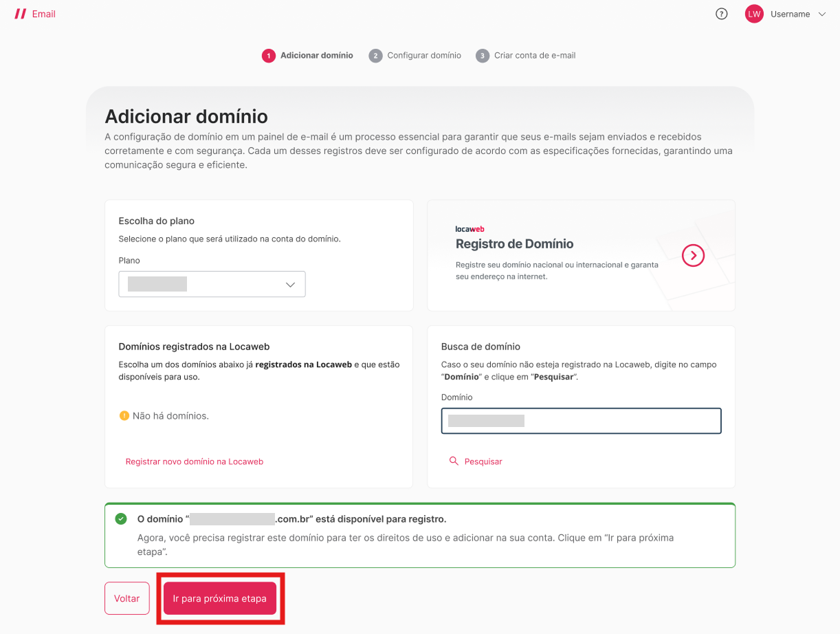Click the step 1 number circle
The image size is (840, 634).
pos(269,56)
